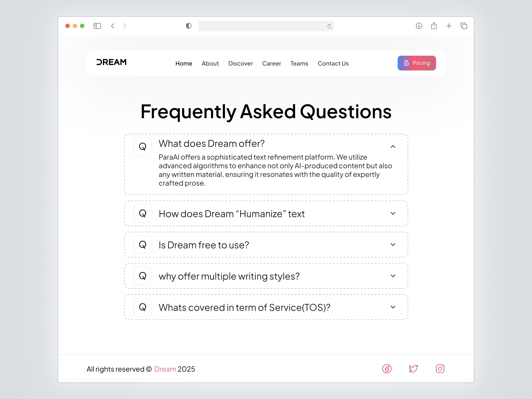Open the Twitter profile via footer icon
This screenshot has width=532, height=399.
click(x=414, y=368)
